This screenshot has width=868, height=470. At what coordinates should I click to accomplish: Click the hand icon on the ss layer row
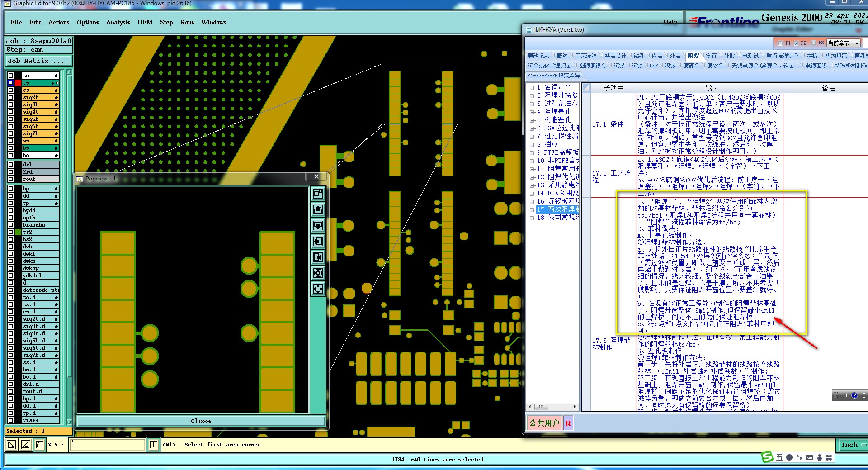(x=56, y=141)
